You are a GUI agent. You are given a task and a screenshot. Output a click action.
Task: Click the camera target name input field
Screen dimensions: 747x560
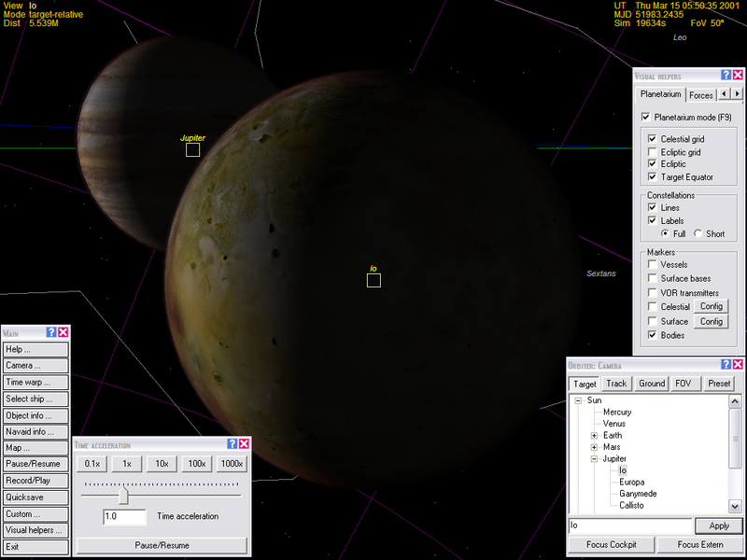[630, 525]
